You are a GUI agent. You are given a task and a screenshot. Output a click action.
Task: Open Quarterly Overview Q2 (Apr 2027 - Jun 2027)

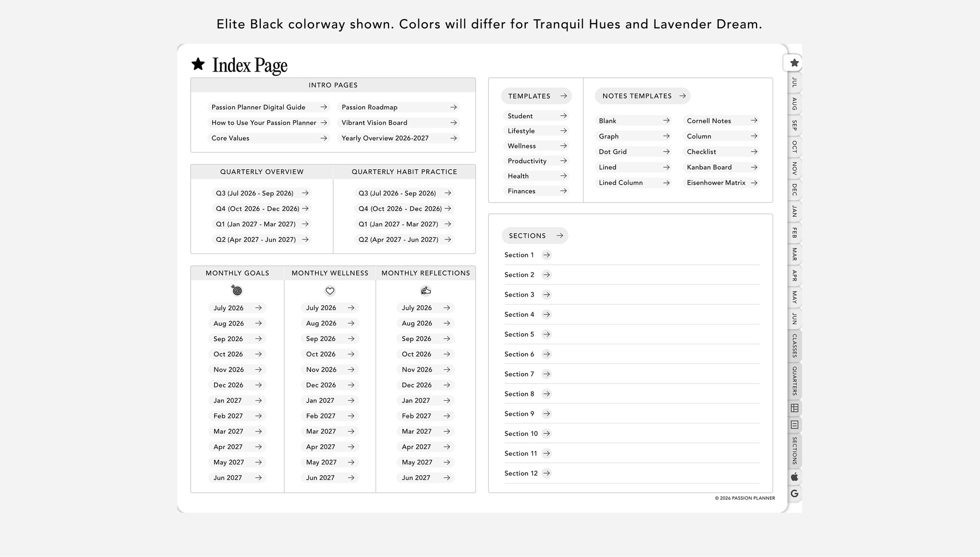pyautogui.click(x=263, y=240)
